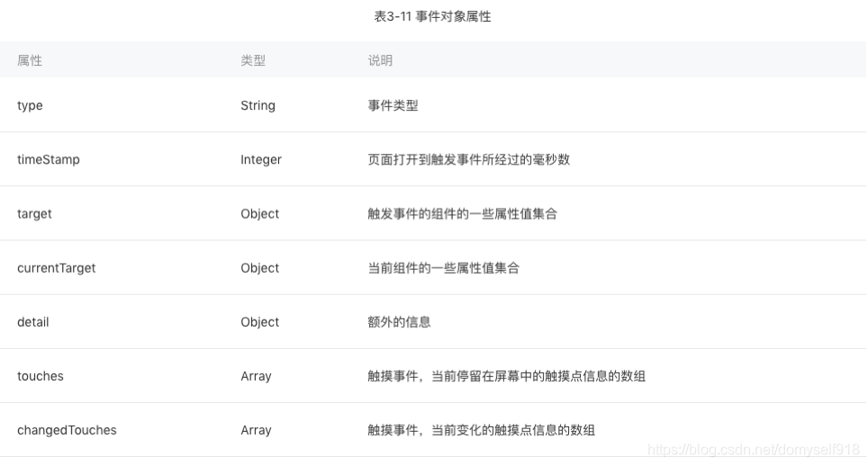Click the currentTarget property name
This screenshot has height=466, width=868.
[56, 267]
